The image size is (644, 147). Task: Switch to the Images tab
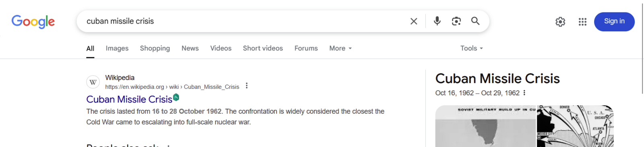(x=117, y=48)
